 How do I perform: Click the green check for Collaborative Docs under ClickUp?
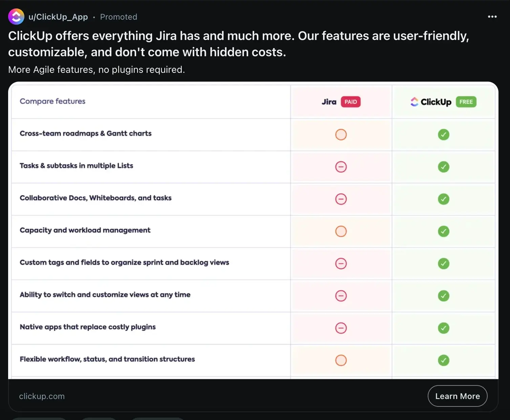tap(444, 199)
